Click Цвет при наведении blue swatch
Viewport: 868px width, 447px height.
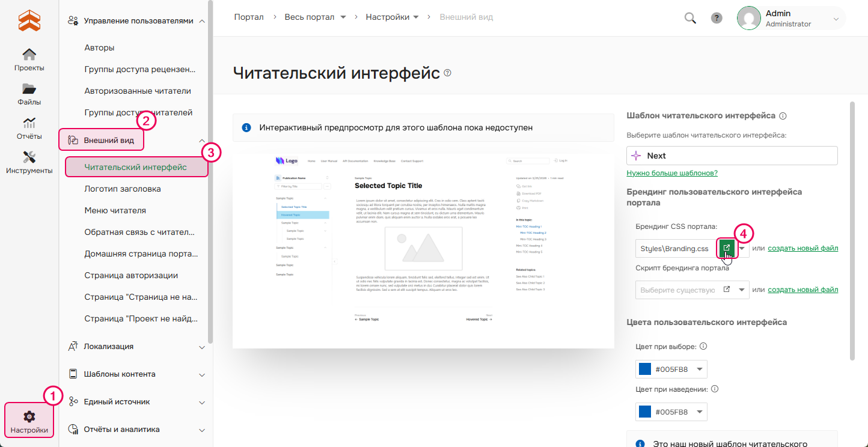(645, 412)
